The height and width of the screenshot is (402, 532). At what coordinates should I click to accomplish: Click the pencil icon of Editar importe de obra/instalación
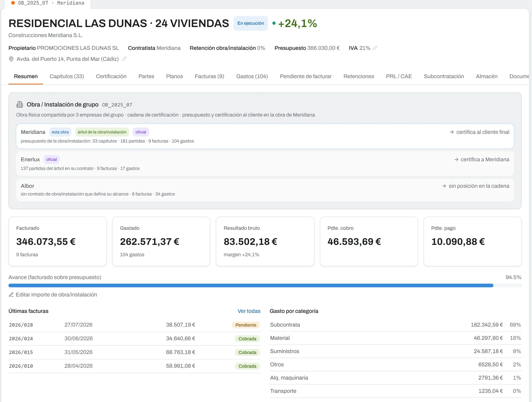coord(11,295)
